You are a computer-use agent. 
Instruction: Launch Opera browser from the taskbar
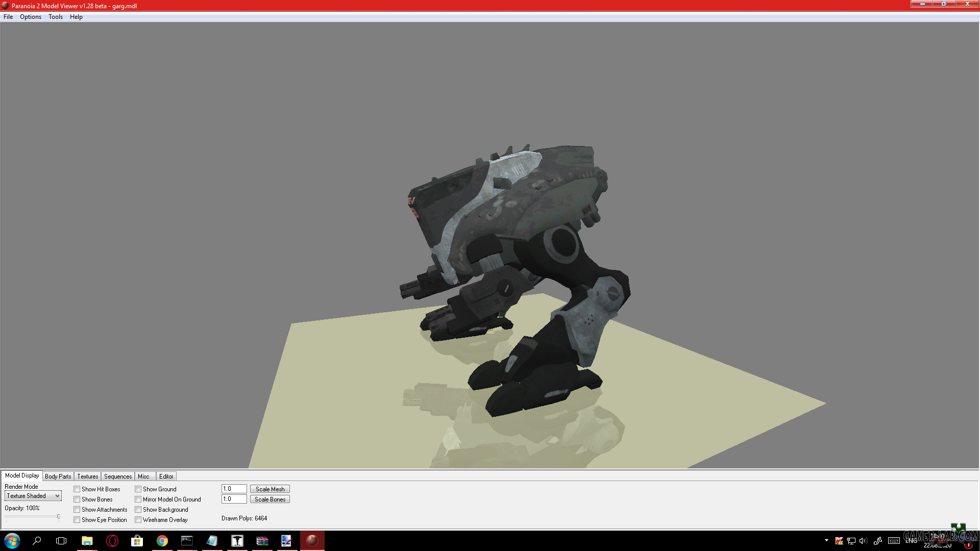(112, 541)
